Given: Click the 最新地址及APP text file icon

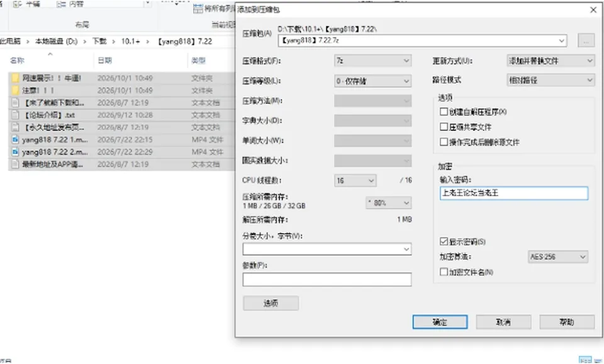Looking at the screenshot, I should click(15, 164).
